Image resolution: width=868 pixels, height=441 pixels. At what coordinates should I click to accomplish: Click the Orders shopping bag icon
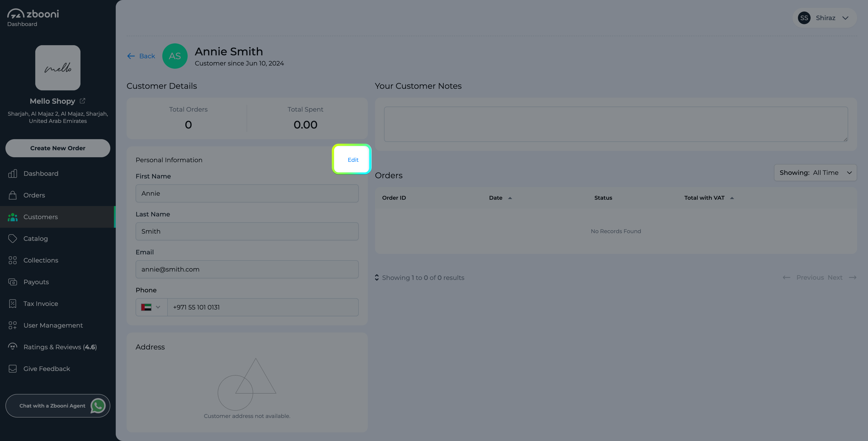click(x=13, y=195)
